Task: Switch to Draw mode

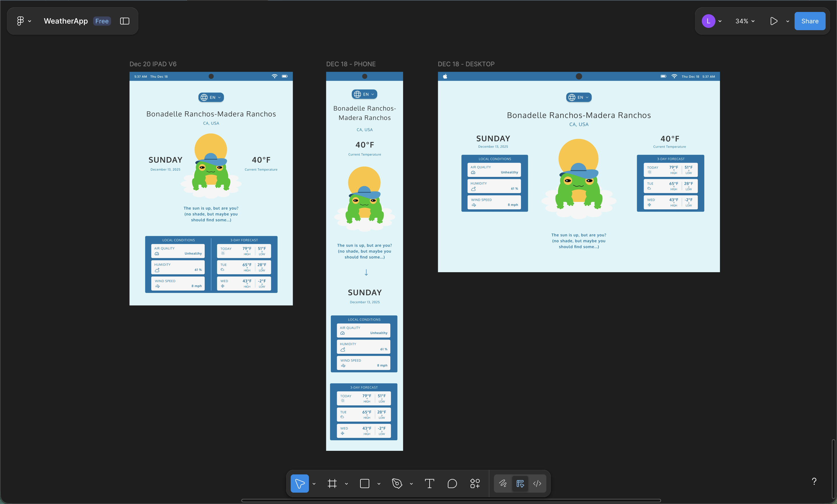Action: (503, 483)
